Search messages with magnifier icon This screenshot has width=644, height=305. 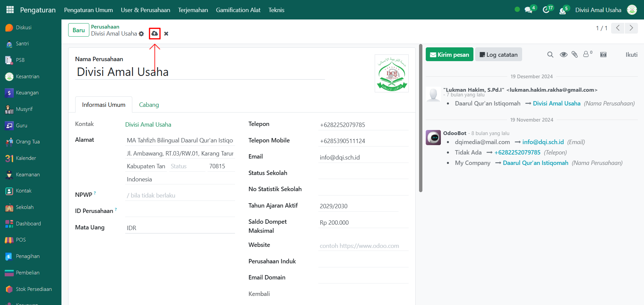(x=550, y=54)
